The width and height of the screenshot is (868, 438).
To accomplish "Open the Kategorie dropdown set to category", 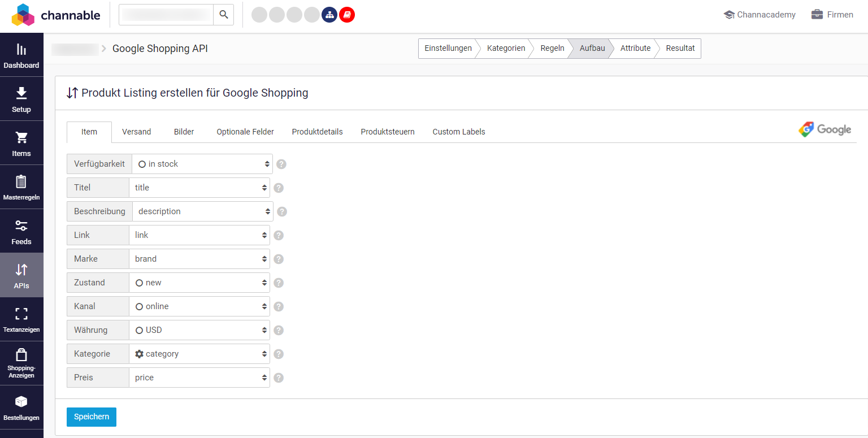I will click(199, 353).
